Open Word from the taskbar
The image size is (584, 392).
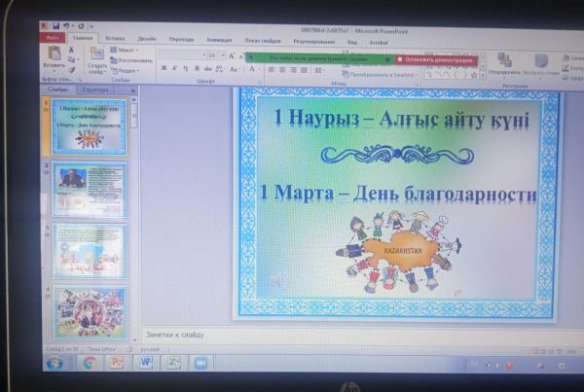pyautogui.click(x=148, y=362)
